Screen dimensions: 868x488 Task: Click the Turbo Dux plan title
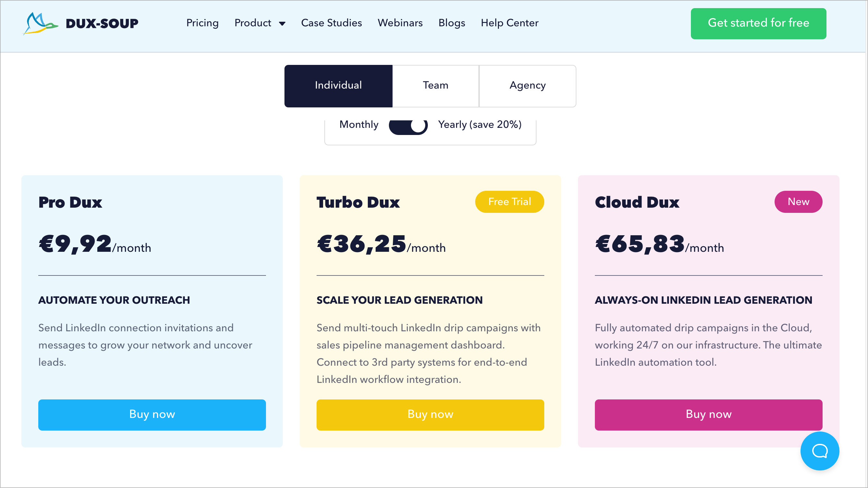[x=358, y=202]
